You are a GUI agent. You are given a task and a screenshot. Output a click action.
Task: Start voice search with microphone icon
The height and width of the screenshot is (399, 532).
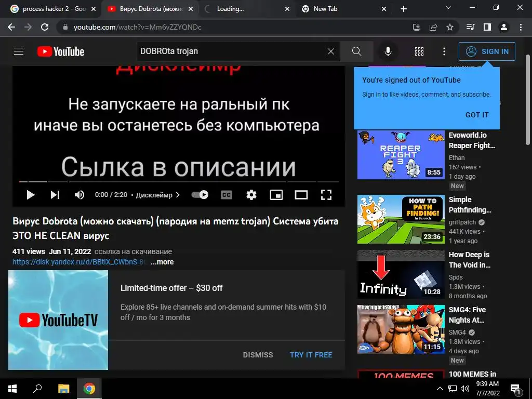tap(388, 51)
